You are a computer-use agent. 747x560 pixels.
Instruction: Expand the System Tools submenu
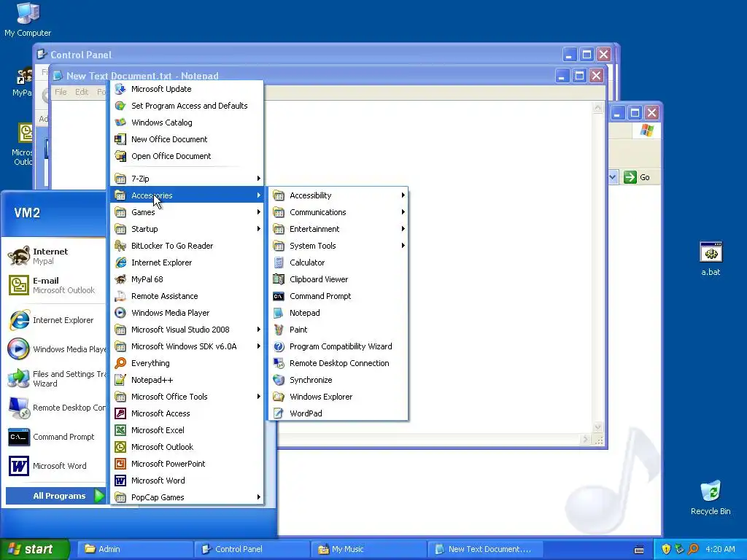[x=338, y=246]
